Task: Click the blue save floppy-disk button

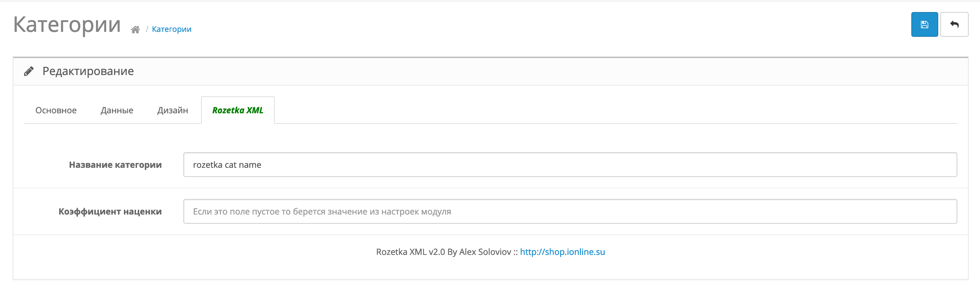Action: 924,25
